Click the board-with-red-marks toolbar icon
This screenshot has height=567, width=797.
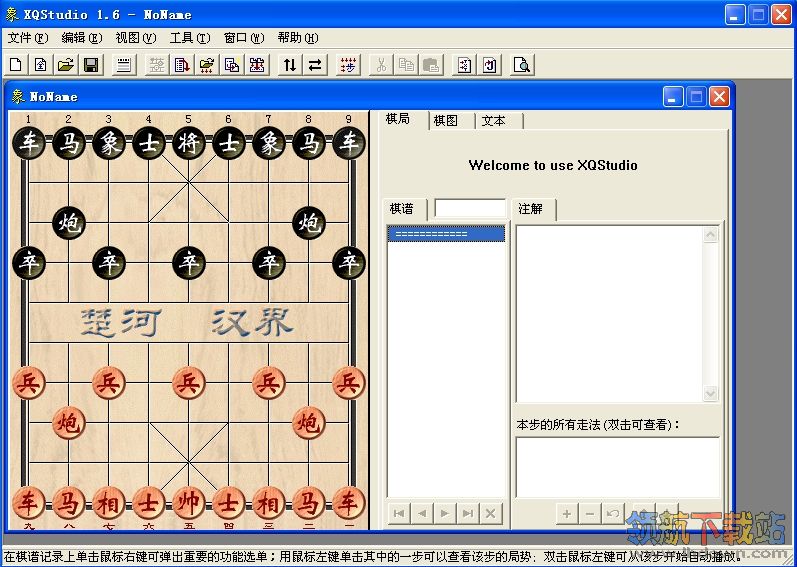(x=257, y=65)
